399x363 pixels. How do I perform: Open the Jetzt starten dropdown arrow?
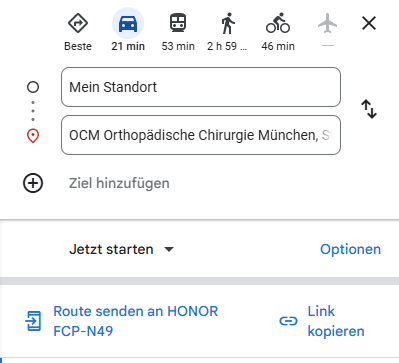point(169,249)
